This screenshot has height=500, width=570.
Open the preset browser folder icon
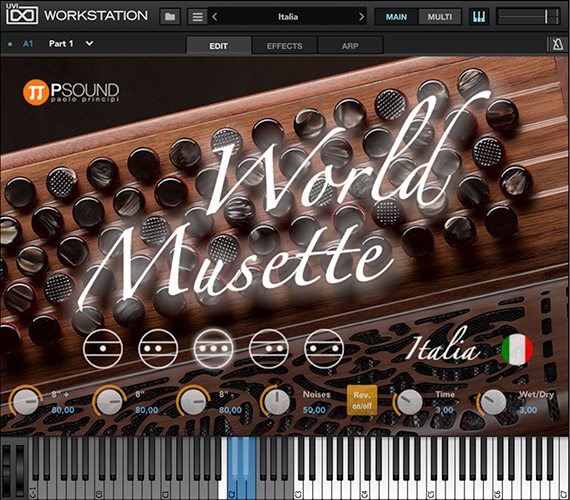[x=170, y=17]
